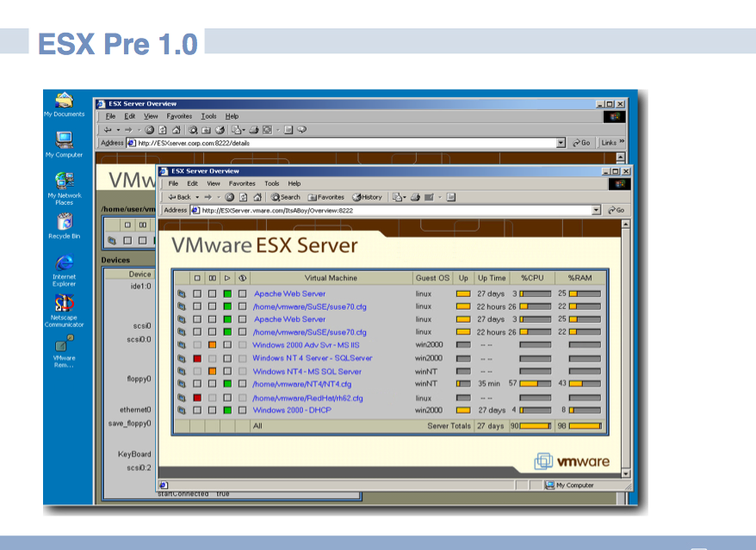756x550 pixels.
Task: Click the Print icon in front window toolbar
Action: pyautogui.click(x=415, y=197)
